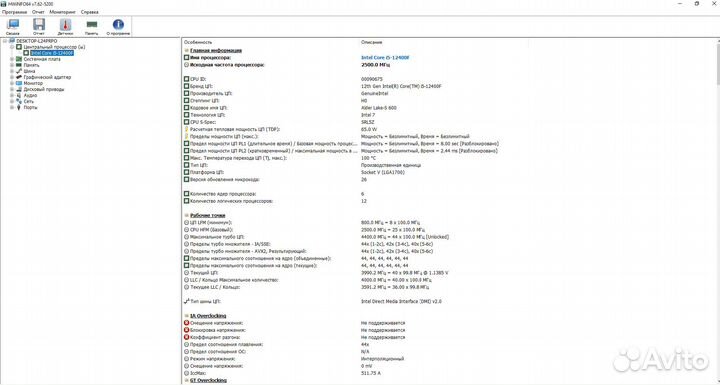Viewport: 720px width, 385px height.
Task: Expand the Аудио tree node
Action: [x=12, y=95]
